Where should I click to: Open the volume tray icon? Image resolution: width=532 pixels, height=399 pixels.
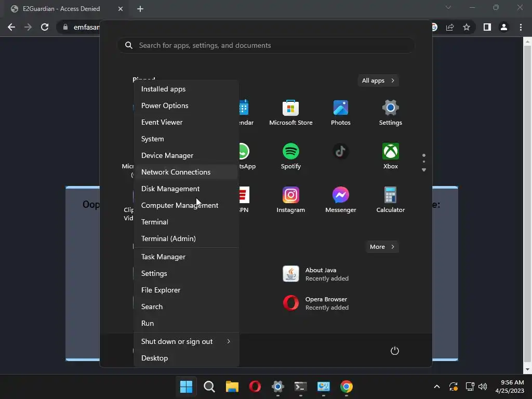click(x=483, y=387)
